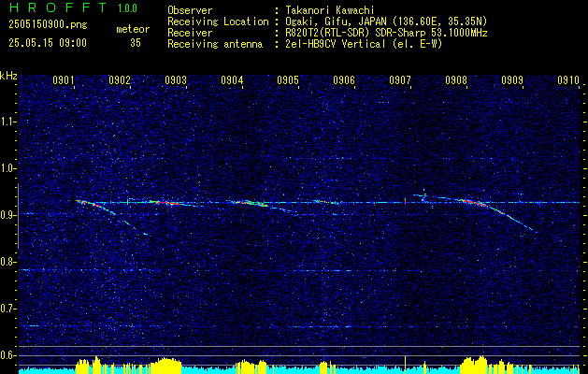This screenshot has width=588, height=374.
Task: Click the 0905 time marker
Action: tap(288, 80)
